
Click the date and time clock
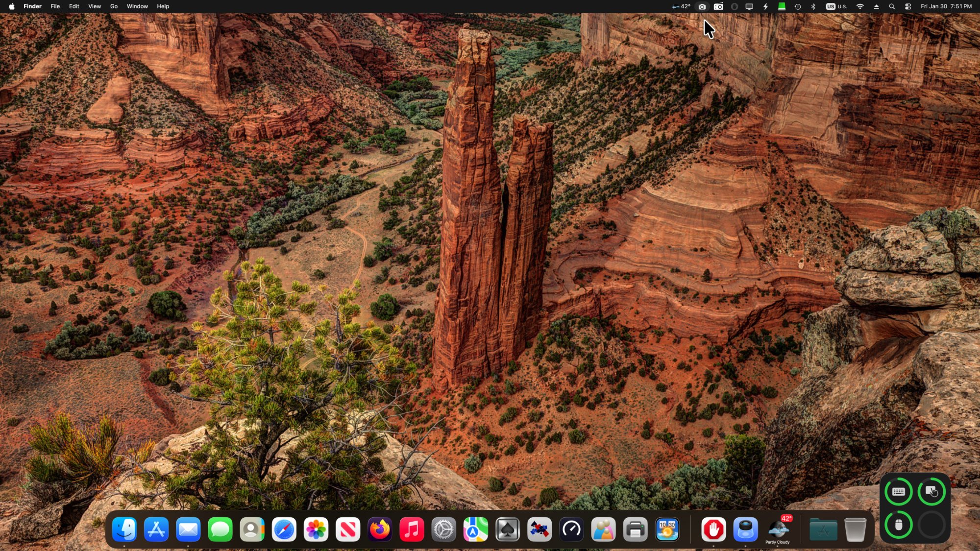946,6
